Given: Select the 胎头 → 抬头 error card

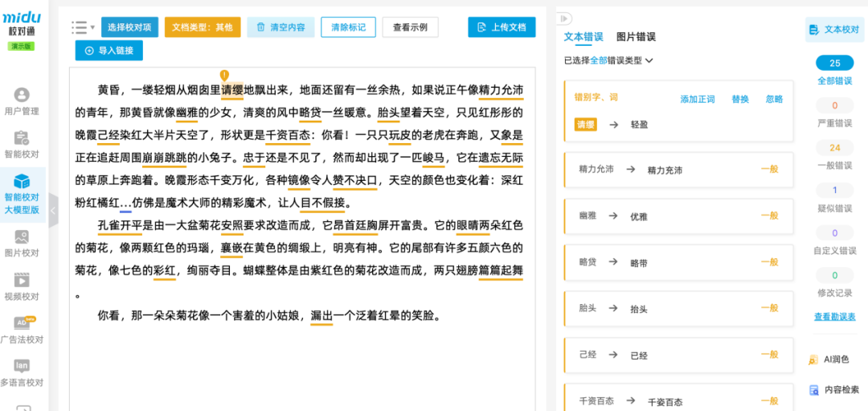Looking at the screenshot, I should pos(678,309).
